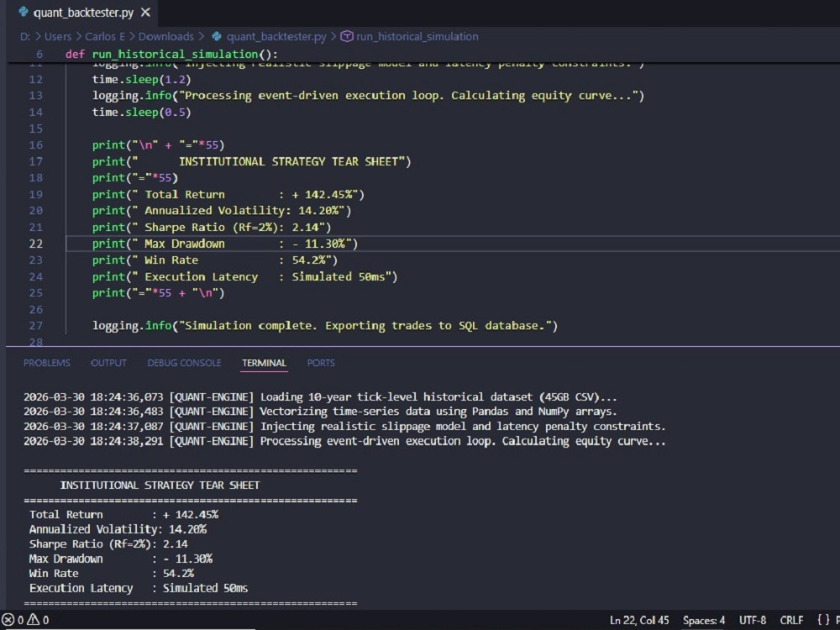Click the Max Drawdown print line in the editor
The height and width of the screenshot is (630, 840).
225,244
